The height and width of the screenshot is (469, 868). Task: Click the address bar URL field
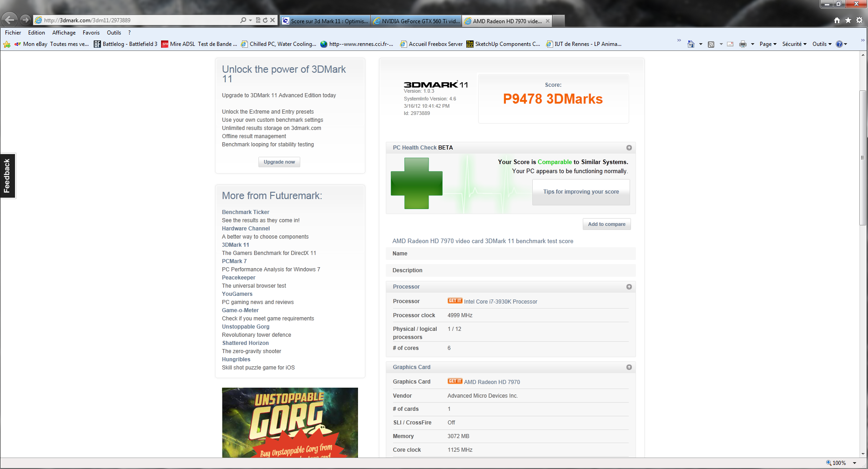[136, 20]
